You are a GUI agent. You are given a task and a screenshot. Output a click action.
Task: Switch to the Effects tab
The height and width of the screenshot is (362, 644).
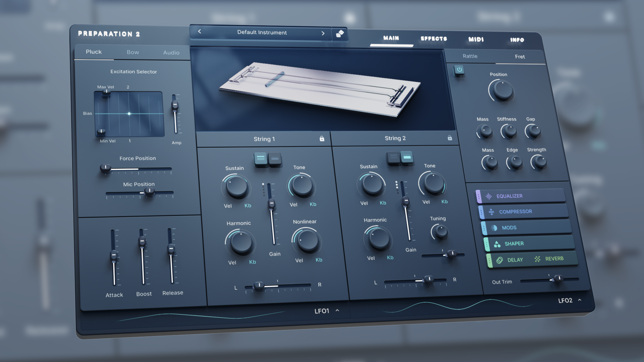point(434,39)
